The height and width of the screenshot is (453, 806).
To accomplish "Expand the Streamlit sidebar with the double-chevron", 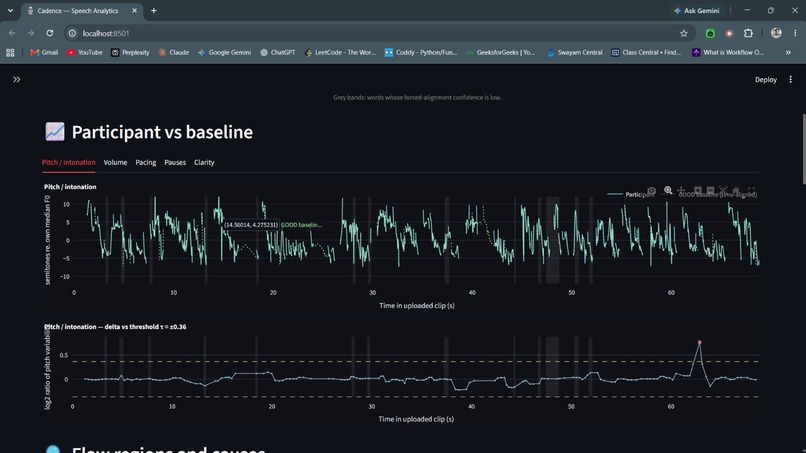I will 16,80.
